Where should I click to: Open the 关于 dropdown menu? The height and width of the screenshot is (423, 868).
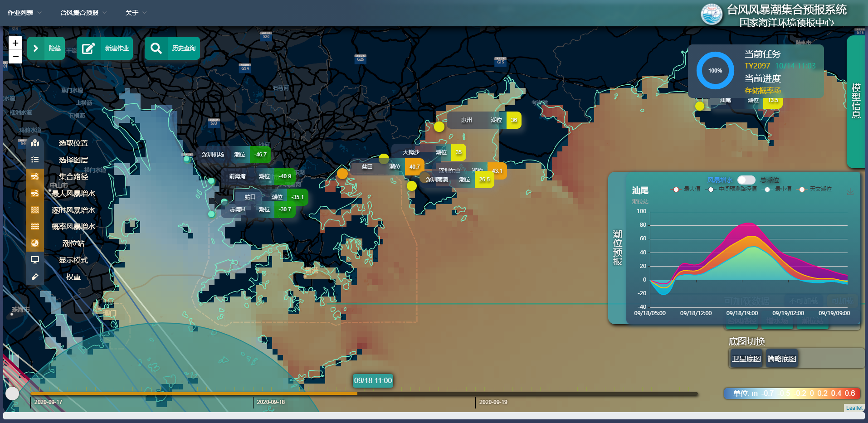[136, 13]
